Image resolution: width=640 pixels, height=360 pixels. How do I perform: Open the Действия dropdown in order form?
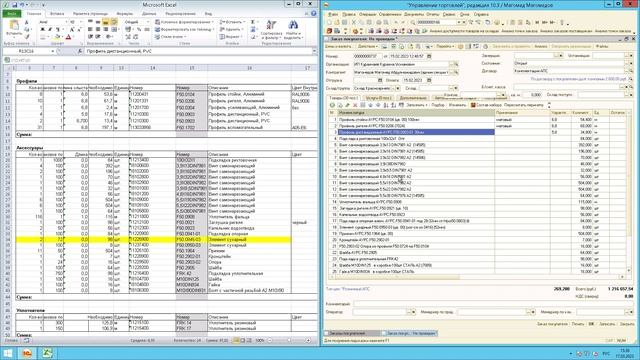(x=367, y=47)
